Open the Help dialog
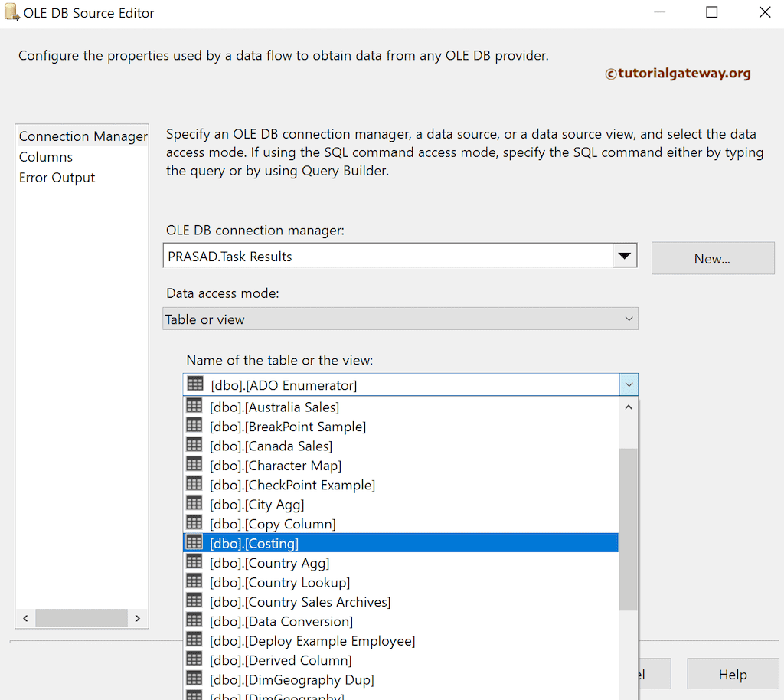The width and height of the screenshot is (784, 700). 732,674
